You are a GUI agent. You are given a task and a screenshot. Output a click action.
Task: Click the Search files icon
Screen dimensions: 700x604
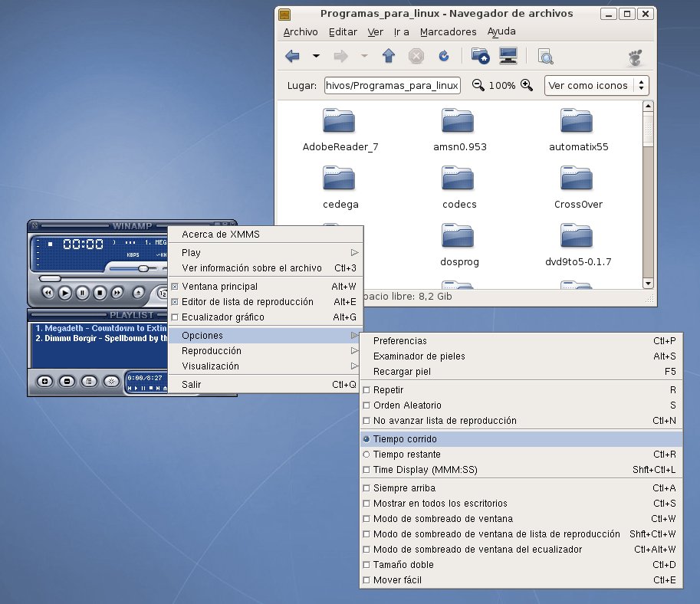(x=545, y=57)
